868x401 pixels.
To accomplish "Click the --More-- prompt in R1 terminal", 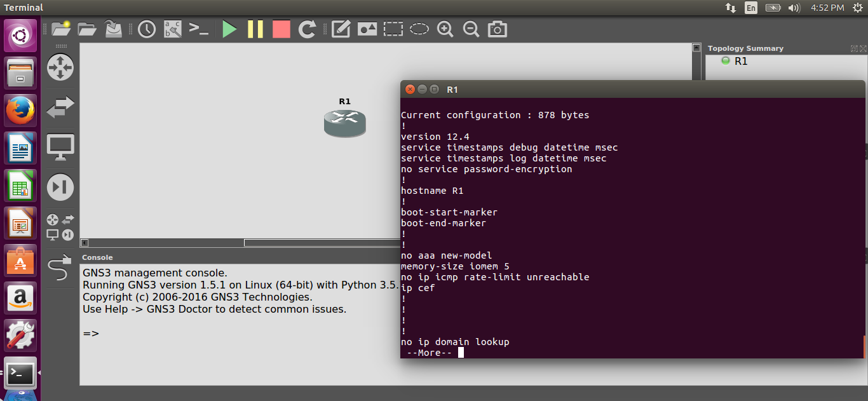I will click(x=430, y=353).
